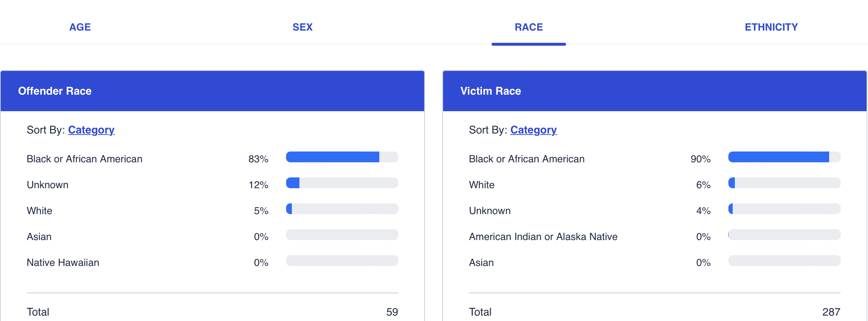
Task: Click the Victim Race panel header
Action: [x=655, y=91]
